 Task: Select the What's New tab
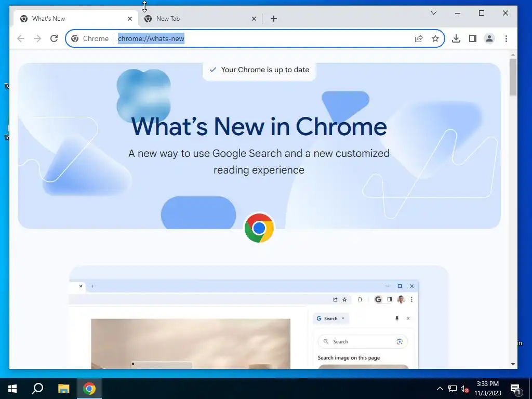point(76,19)
